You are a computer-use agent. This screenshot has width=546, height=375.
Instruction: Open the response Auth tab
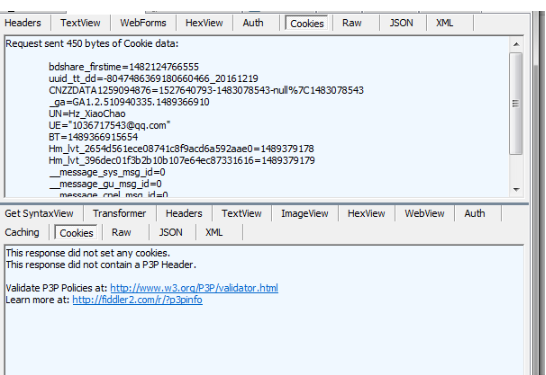point(474,213)
